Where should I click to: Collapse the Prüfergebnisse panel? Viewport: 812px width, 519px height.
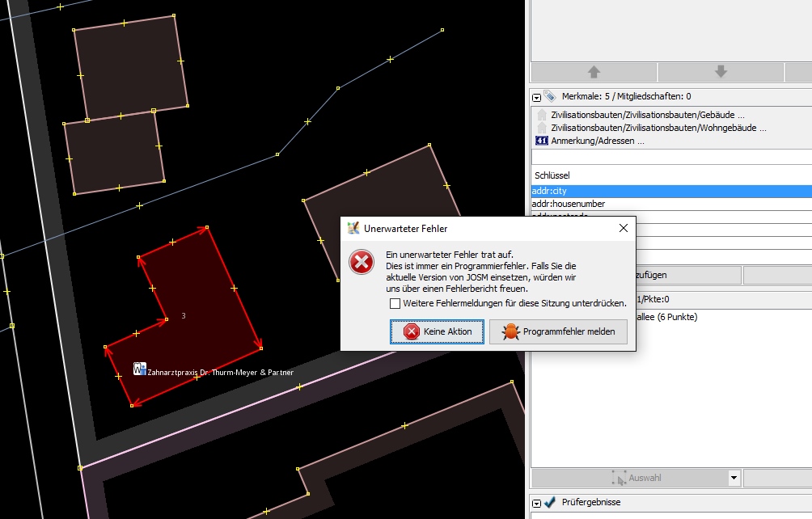pos(536,502)
